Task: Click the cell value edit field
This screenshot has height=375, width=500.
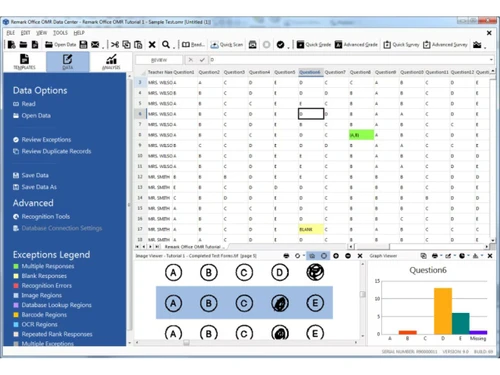Action: [x=349, y=60]
